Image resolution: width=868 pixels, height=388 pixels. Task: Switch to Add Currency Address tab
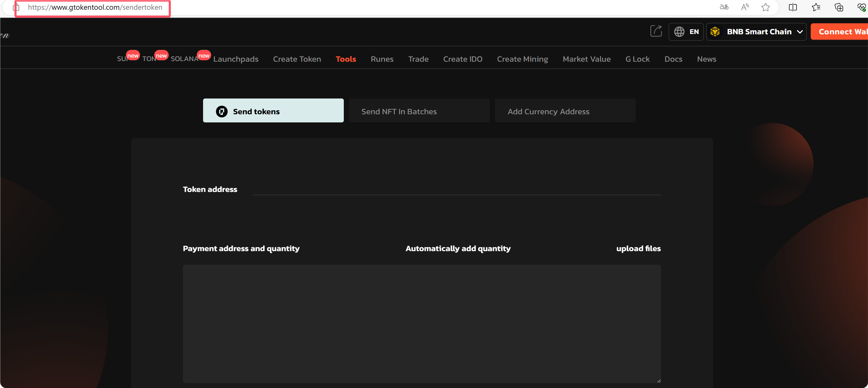(565, 110)
